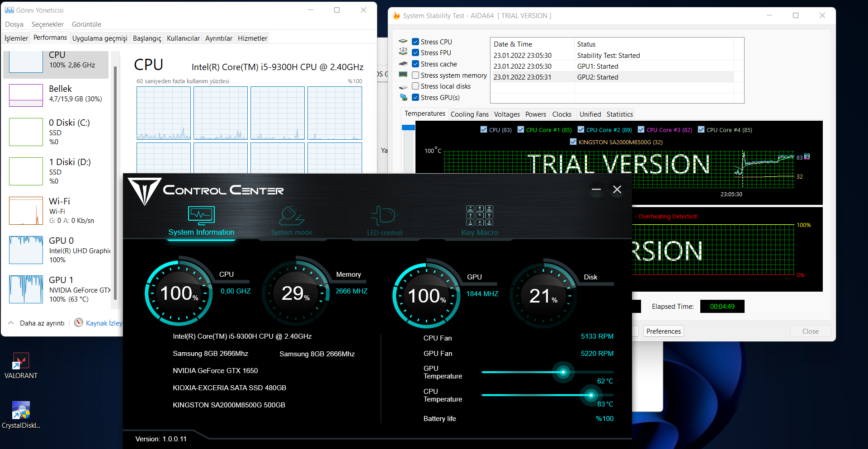The height and width of the screenshot is (449, 868).
Task: Toggle the Stress cache checkbox
Action: 415,64
